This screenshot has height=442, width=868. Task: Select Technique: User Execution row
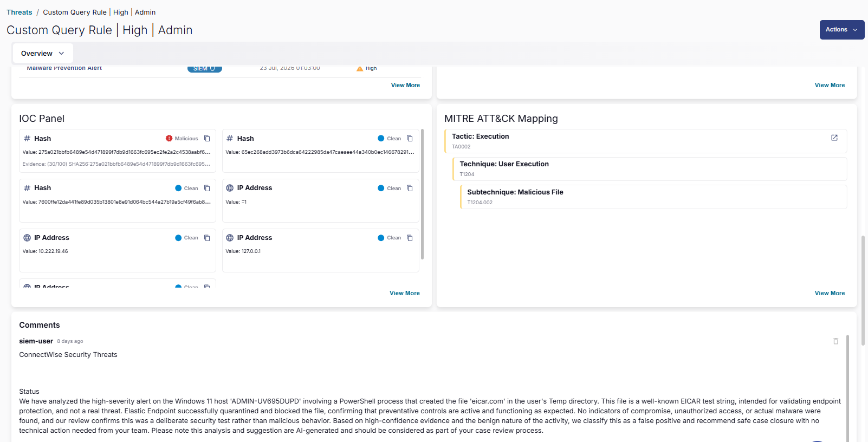coord(650,169)
